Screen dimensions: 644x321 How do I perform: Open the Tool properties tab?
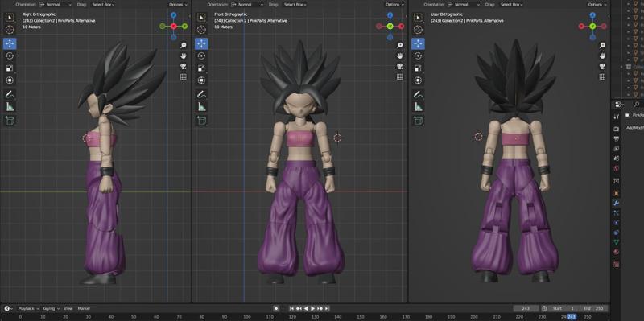[616, 117]
